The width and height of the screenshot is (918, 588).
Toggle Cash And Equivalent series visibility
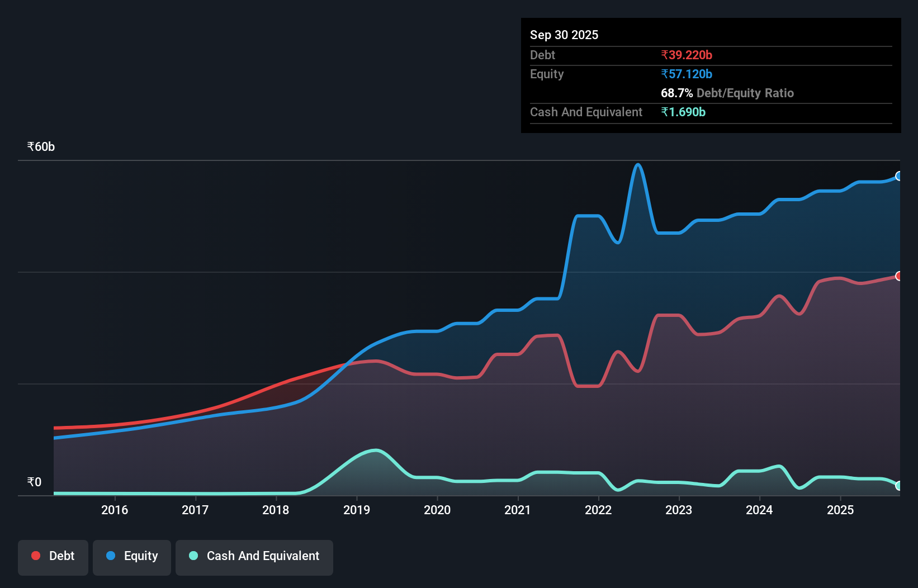tap(254, 556)
